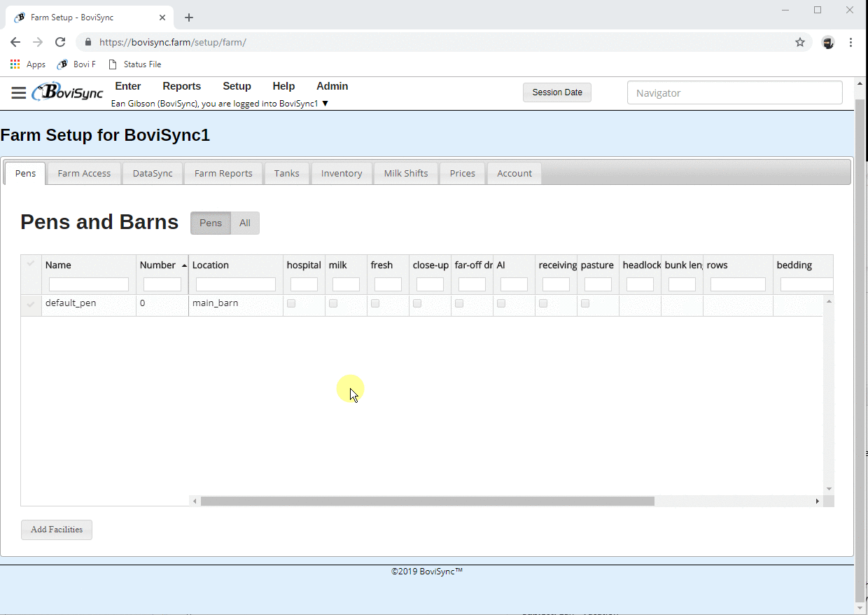Toggle AI checkbox for default_pen
Screen dimensions: 868x615
click(501, 303)
